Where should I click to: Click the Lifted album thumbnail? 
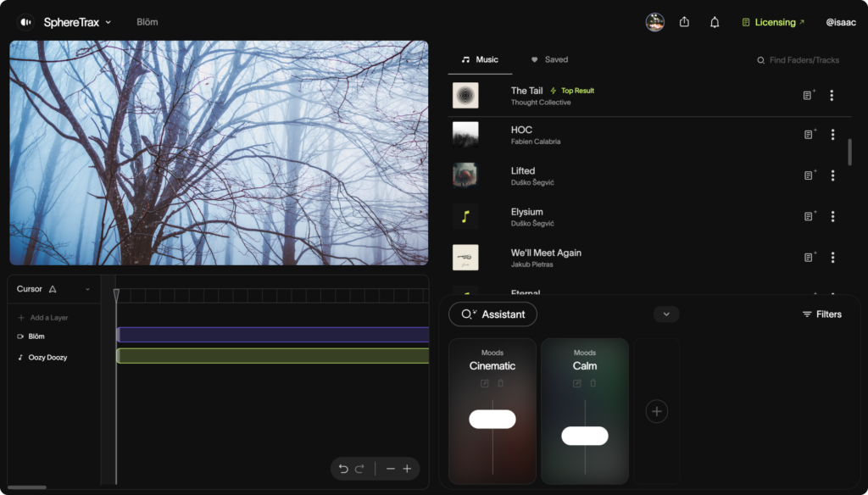pyautogui.click(x=465, y=175)
